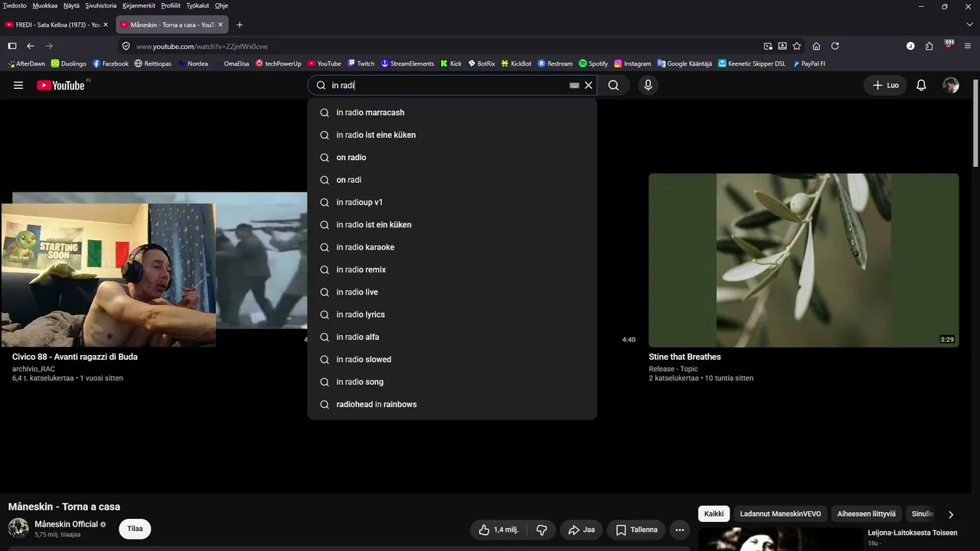Choose suggestion 'in radio lyrics'
980x551 pixels.
click(452, 315)
